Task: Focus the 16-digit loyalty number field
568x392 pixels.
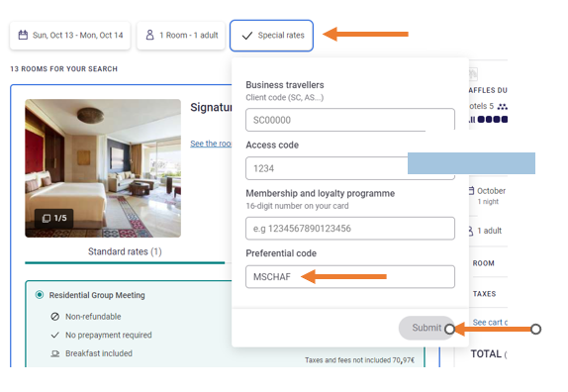Action: [x=350, y=229]
